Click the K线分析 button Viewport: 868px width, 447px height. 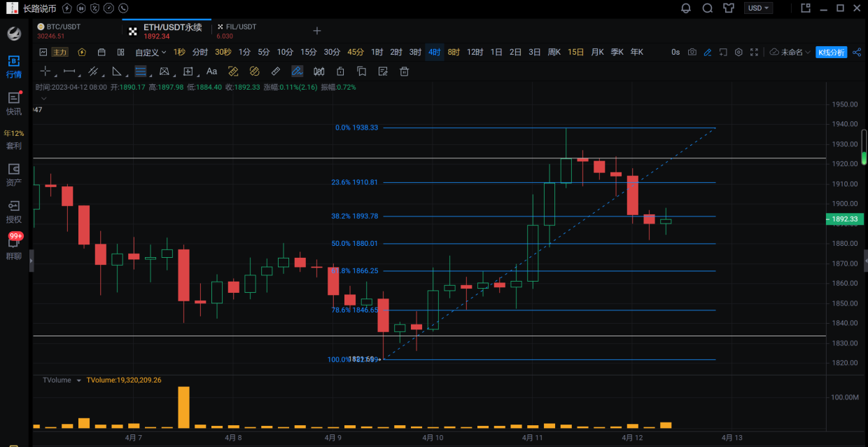pos(832,53)
